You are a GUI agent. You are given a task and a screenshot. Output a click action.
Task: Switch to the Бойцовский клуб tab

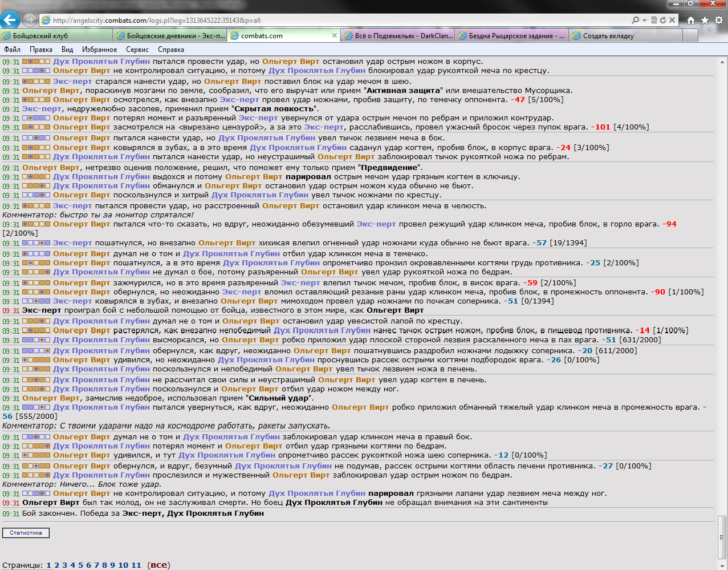(x=57, y=35)
